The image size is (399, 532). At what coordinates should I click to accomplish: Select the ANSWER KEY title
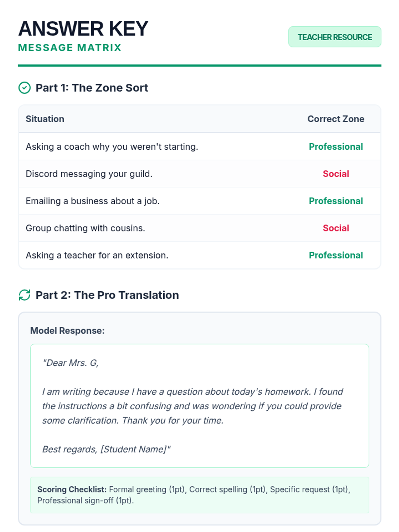83,29
